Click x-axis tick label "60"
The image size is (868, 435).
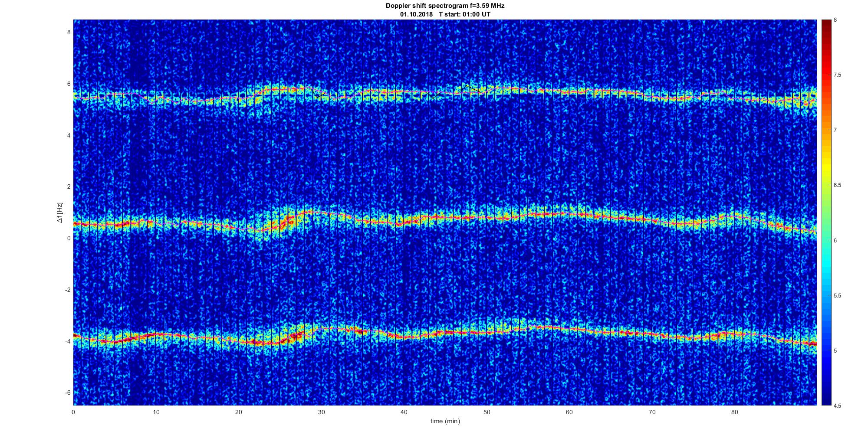tap(569, 412)
